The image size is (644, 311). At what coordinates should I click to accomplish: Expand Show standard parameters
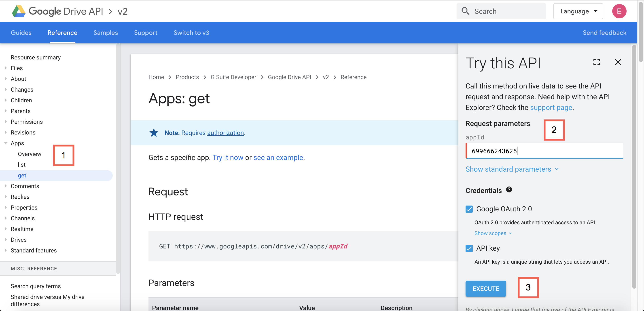click(512, 169)
